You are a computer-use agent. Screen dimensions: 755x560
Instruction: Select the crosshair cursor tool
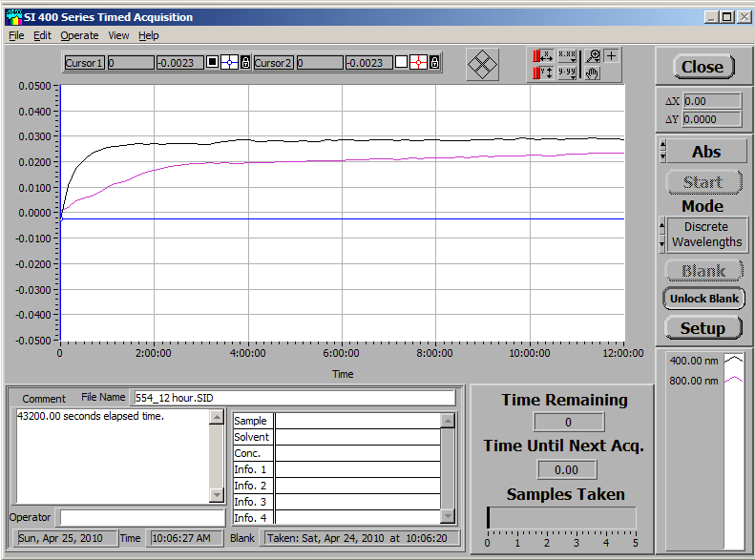[612, 56]
